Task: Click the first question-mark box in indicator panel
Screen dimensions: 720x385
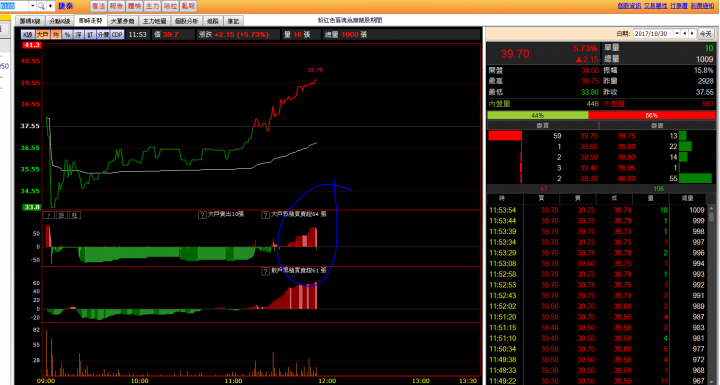Action: tap(49, 215)
